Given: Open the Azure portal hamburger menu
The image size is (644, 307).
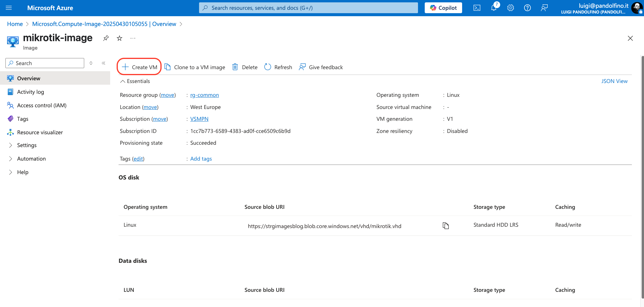Looking at the screenshot, I should 9,8.
